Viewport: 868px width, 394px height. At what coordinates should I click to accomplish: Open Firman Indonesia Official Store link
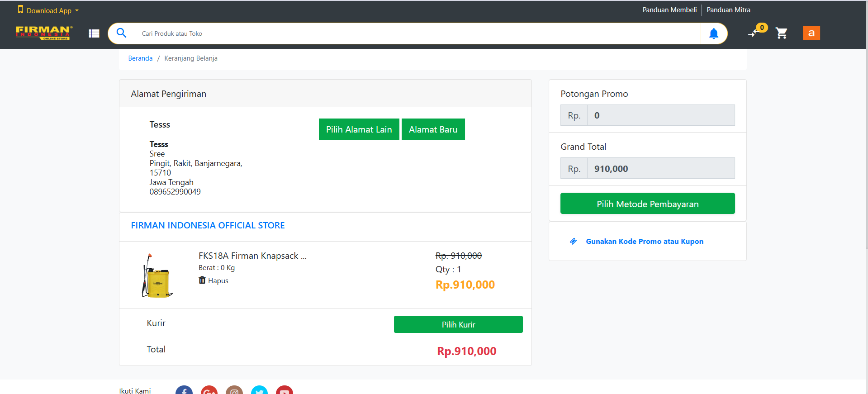point(208,225)
